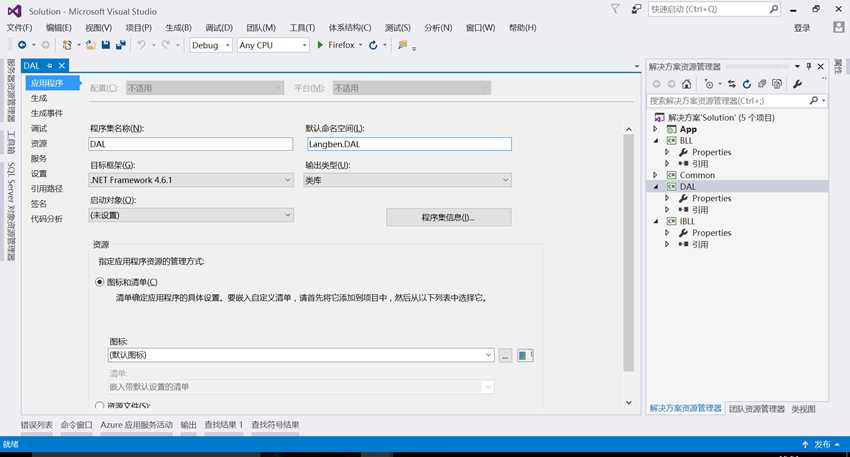Pin the DAL document tab
Screen dimensions: 850x457
coord(49,66)
